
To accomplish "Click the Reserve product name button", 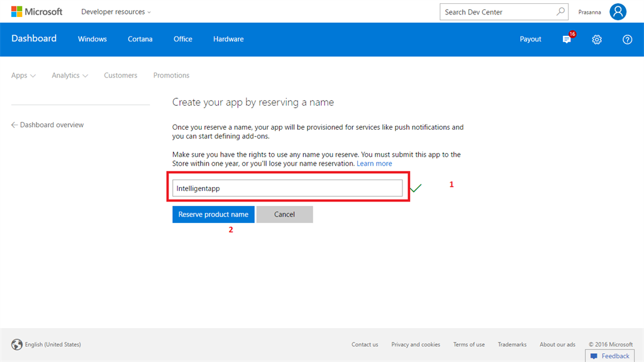I will coord(213,214).
